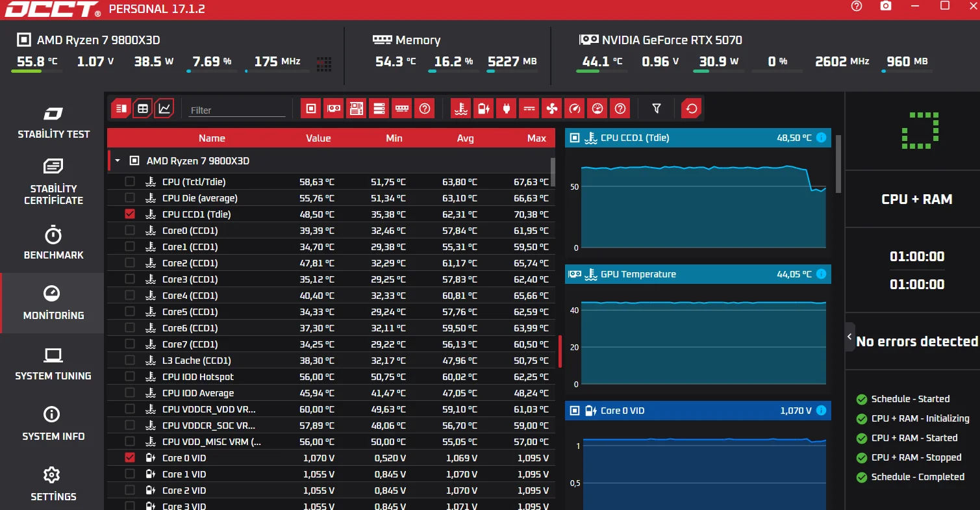Toggle the graphics card sensor filter icon
Screen dimensions: 980x510
(x=334, y=108)
